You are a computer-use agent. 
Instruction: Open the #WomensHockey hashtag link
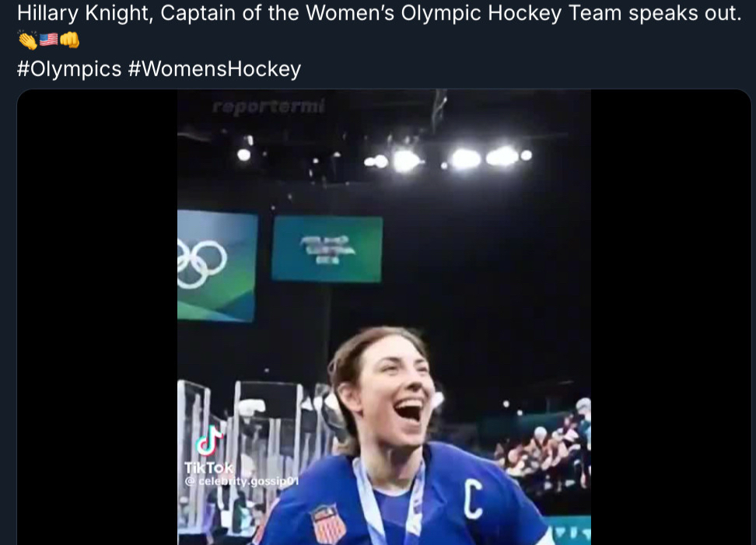(215, 68)
